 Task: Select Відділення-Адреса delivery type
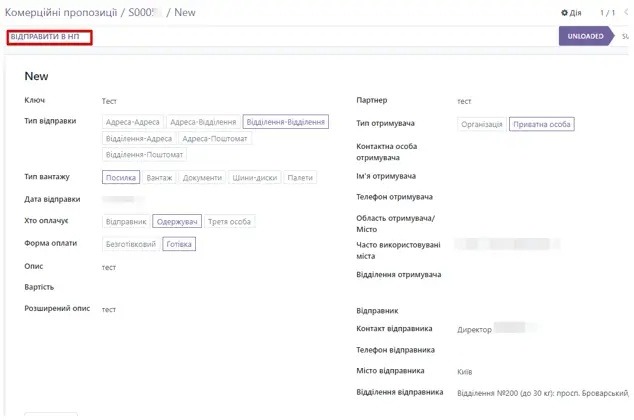pos(138,138)
